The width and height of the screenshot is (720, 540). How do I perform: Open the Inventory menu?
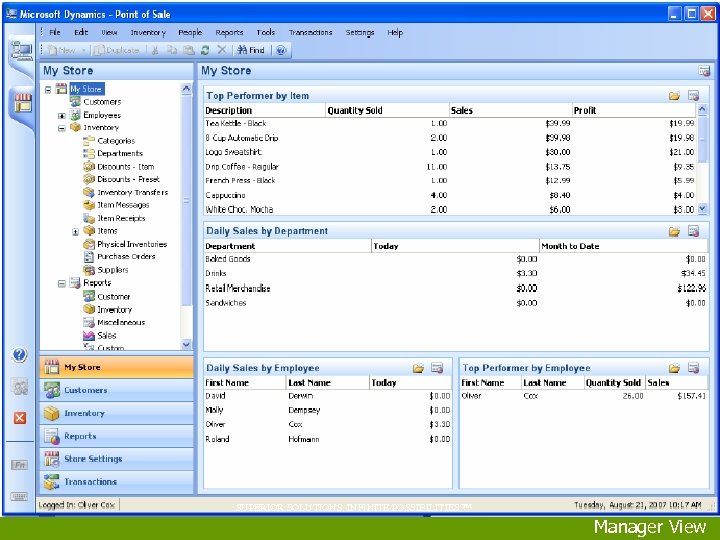148,32
